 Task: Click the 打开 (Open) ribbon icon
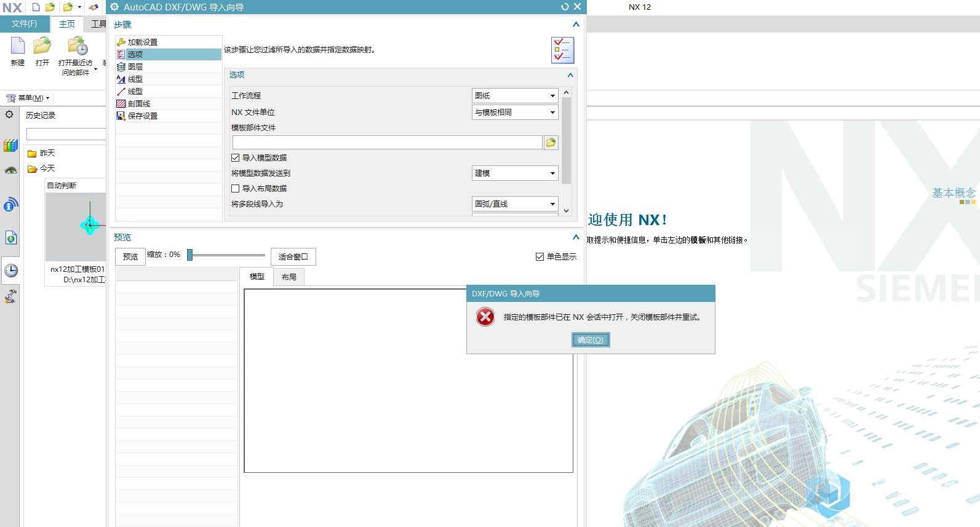[42, 46]
